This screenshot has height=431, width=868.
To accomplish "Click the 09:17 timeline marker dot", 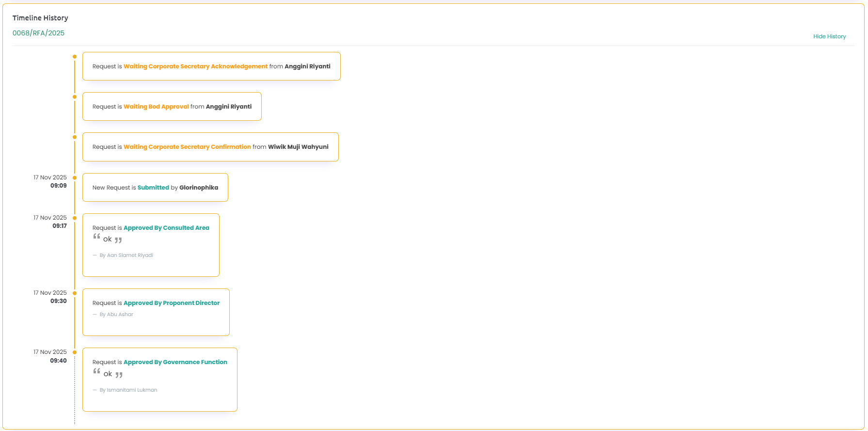I will click(75, 218).
